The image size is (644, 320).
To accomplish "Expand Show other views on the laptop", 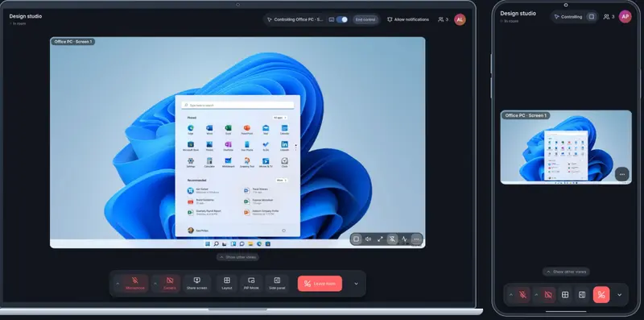I will click(237, 257).
